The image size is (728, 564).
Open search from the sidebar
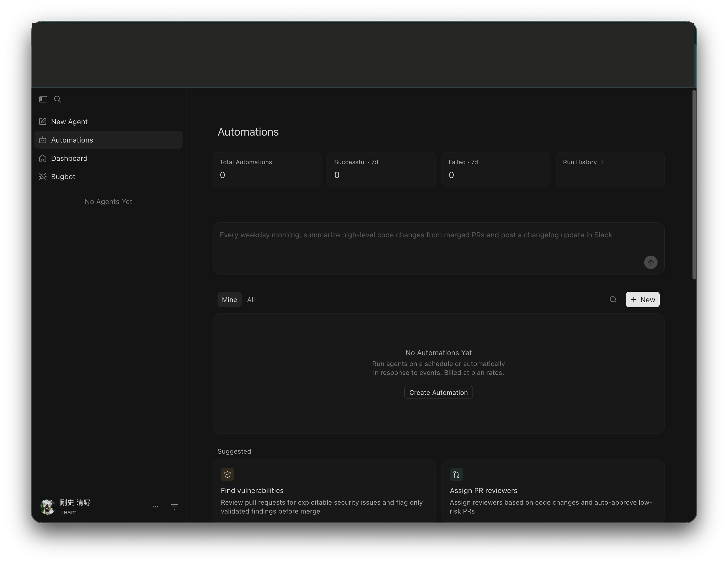click(57, 99)
